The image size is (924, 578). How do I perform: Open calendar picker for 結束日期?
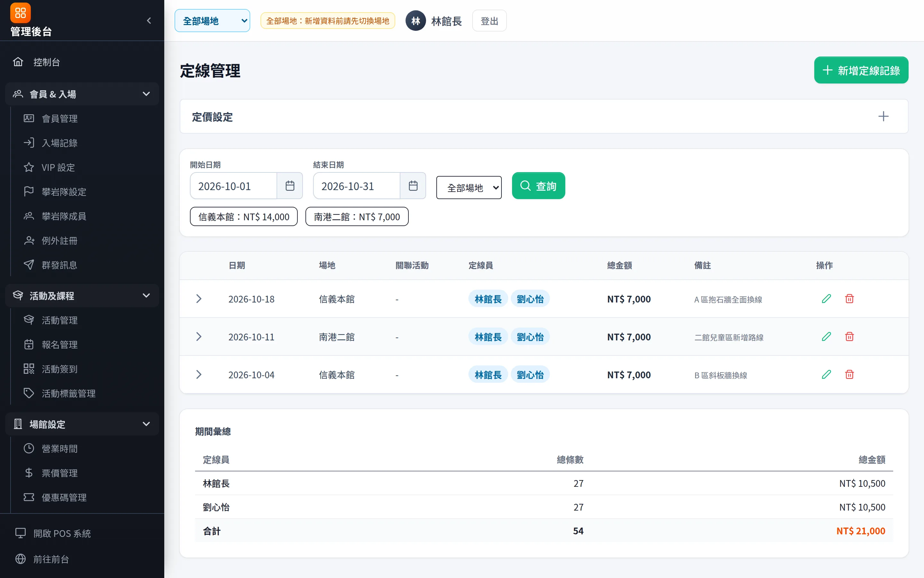(x=413, y=186)
